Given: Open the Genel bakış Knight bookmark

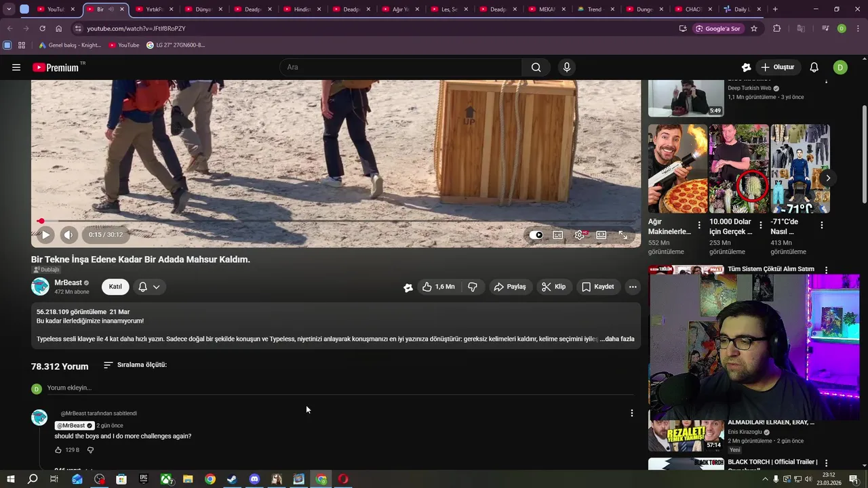Looking at the screenshot, I should 70,45.
